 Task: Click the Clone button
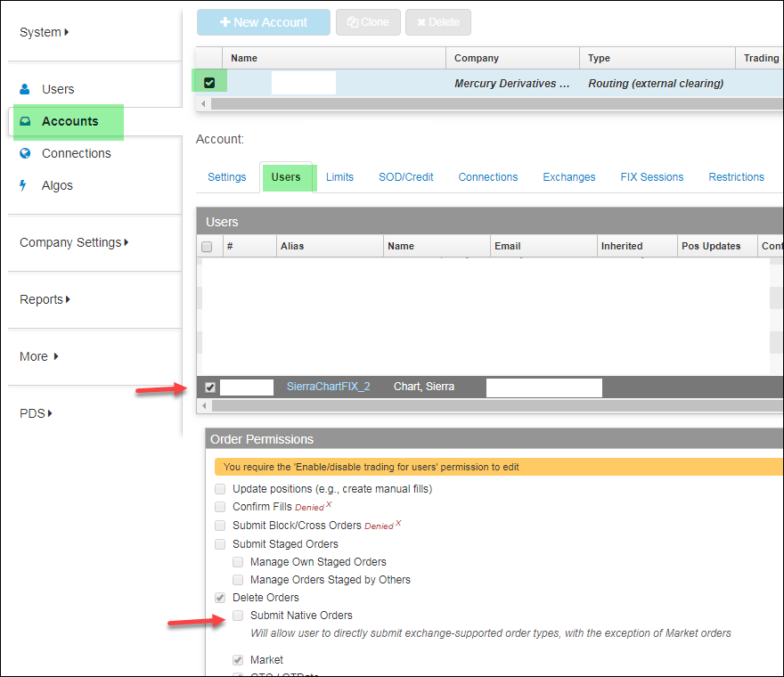coord(368,22)
